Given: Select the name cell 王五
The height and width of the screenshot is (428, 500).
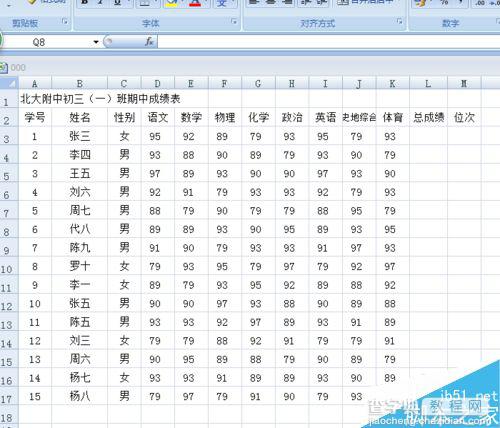Looking at the screenshot, I should click(80, 173).
